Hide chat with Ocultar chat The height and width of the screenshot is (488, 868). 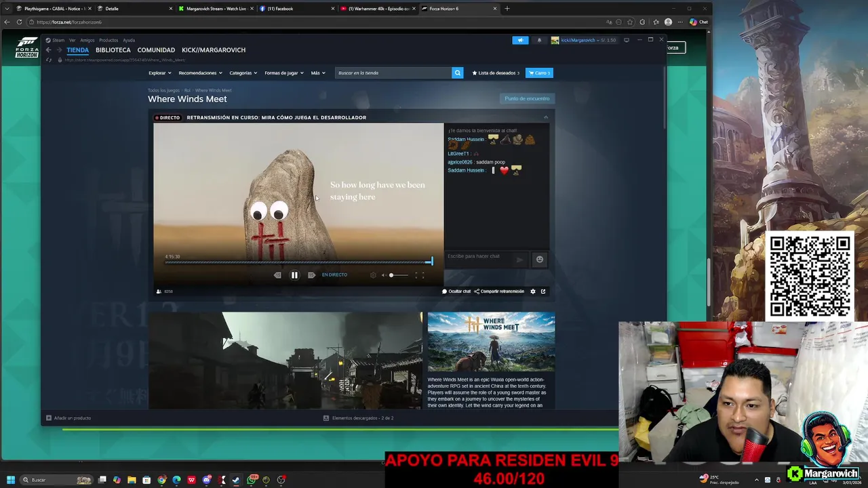point(456,291)
